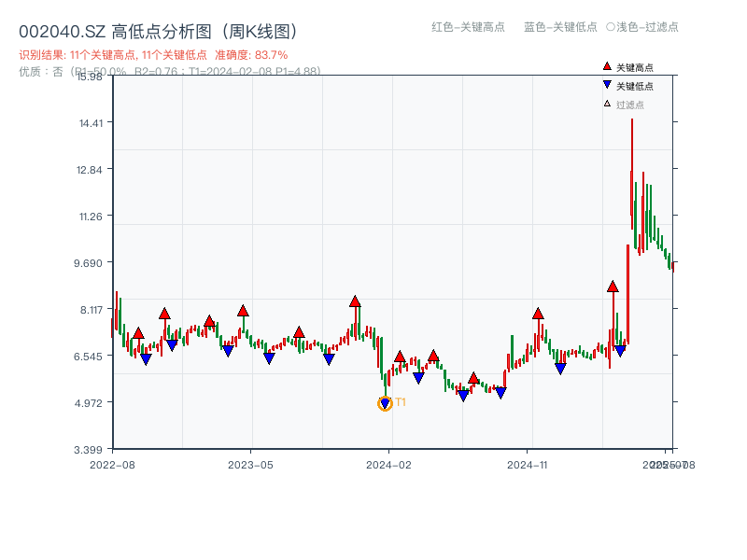Click the last red key-high triangle before spike

[613, 287]
